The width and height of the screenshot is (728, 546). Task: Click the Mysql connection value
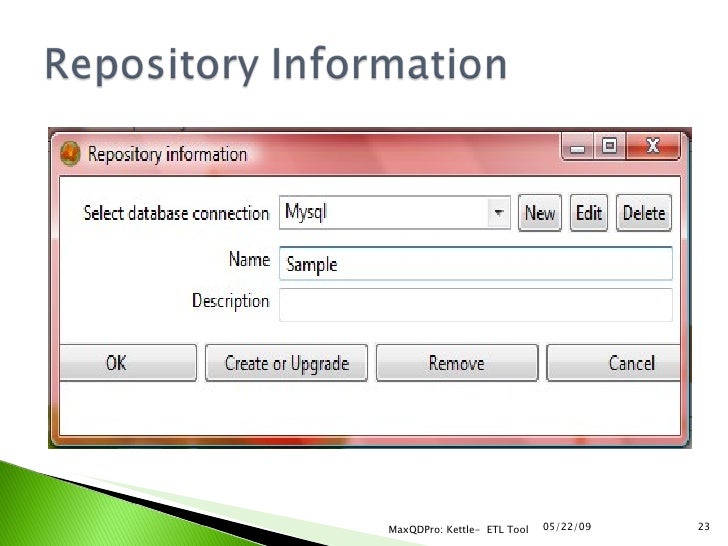(306, 213)
